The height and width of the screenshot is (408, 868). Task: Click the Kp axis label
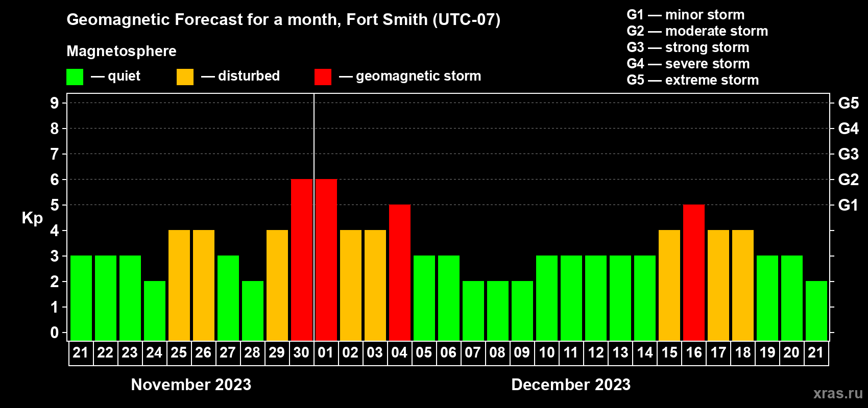(32, 218)
